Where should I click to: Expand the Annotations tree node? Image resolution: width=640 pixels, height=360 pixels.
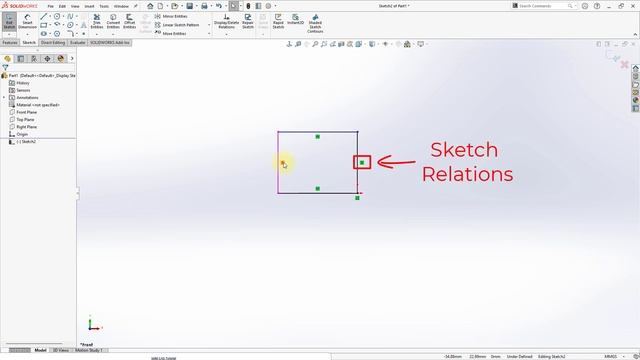(x=4, y=98)
